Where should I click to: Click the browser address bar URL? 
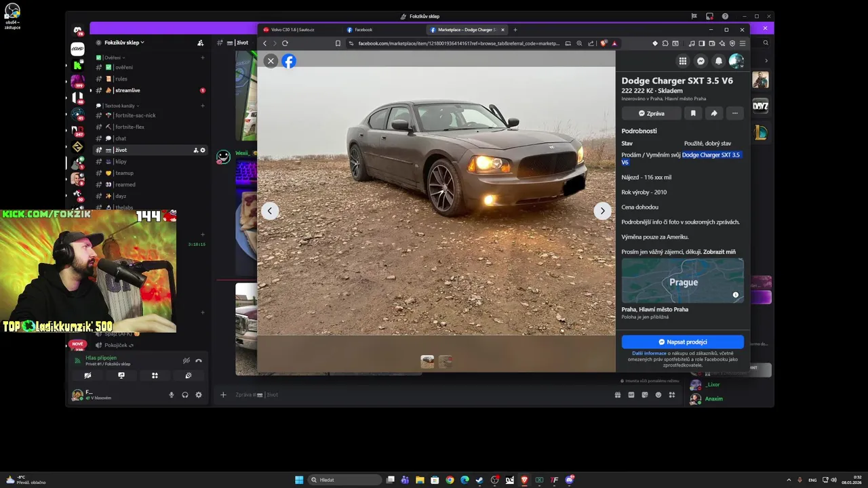click(459, 43)
